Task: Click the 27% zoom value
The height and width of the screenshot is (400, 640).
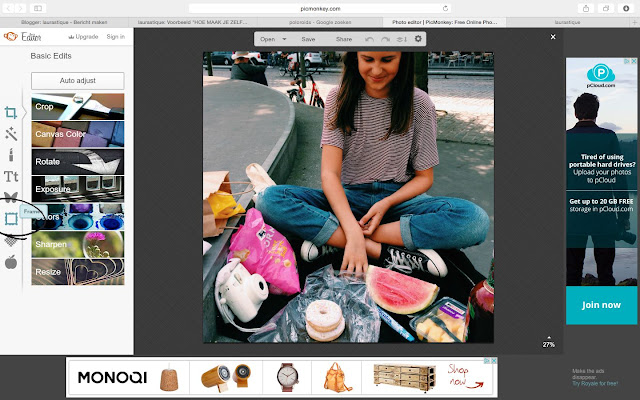Action: coord(549,344)
